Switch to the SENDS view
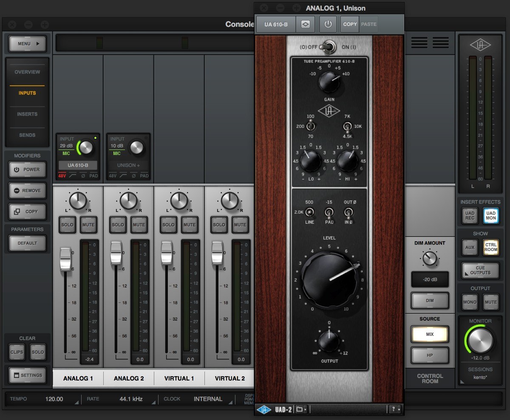The height and width of the screenshot is (420, 510). click(27, 135)
